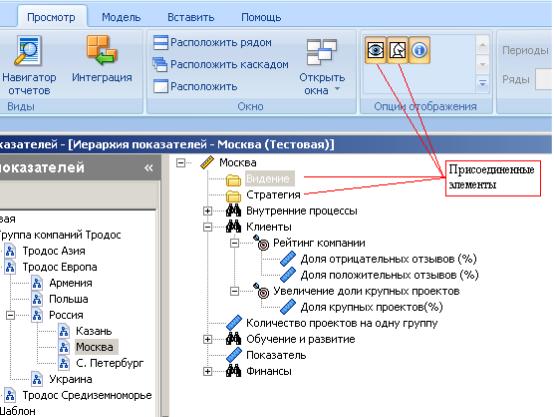Select the Видение item
The height and width of the screenshot is (417, 554).
(269, 179)
